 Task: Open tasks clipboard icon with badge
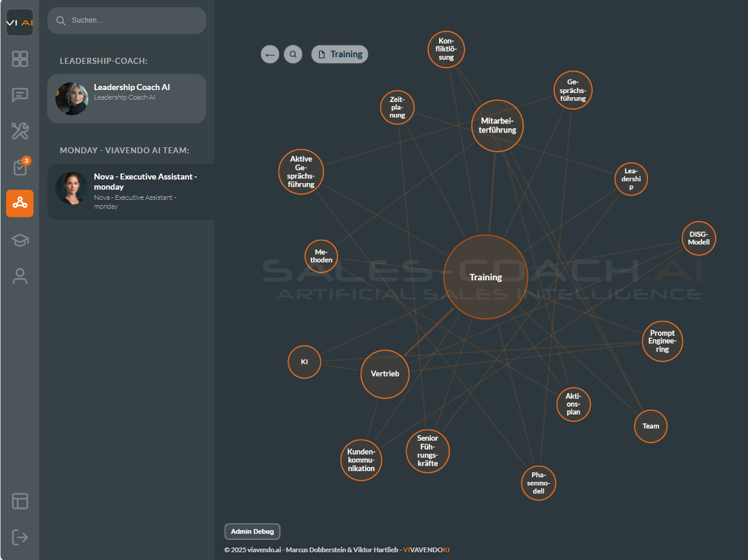pos(20,168)
